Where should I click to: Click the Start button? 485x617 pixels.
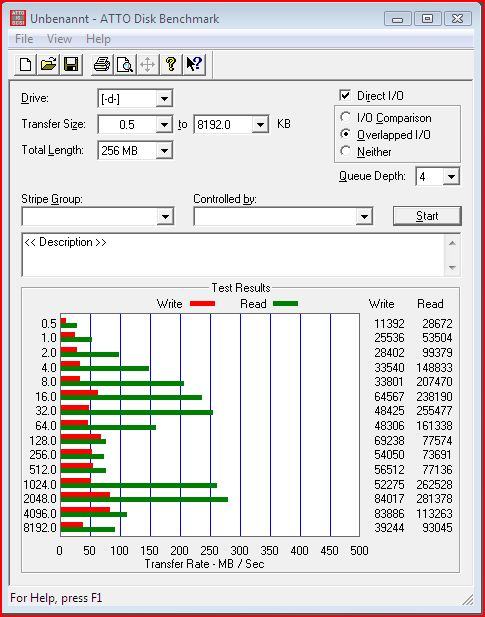pyautogui.click(x=427, y=216)
